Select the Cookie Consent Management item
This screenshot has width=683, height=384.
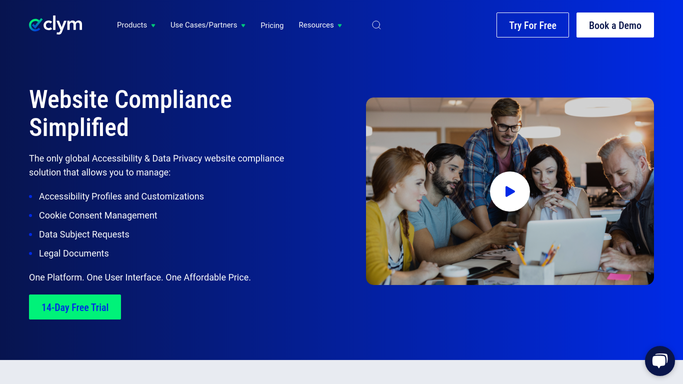(98, 216)
